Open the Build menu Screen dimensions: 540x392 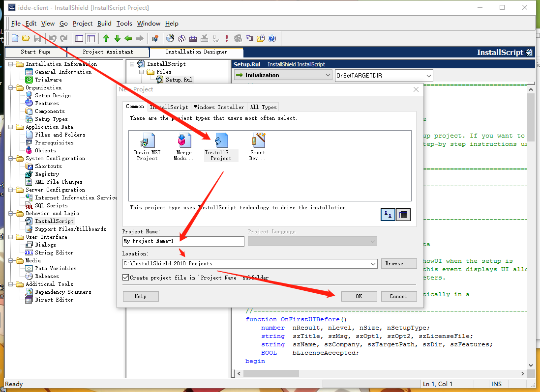click(104, 24)
